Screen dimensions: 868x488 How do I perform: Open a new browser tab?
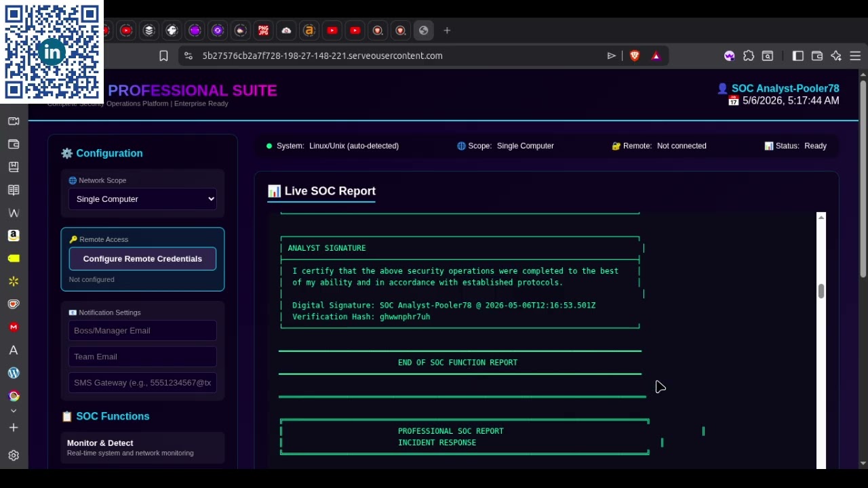(x=447, y=30)
